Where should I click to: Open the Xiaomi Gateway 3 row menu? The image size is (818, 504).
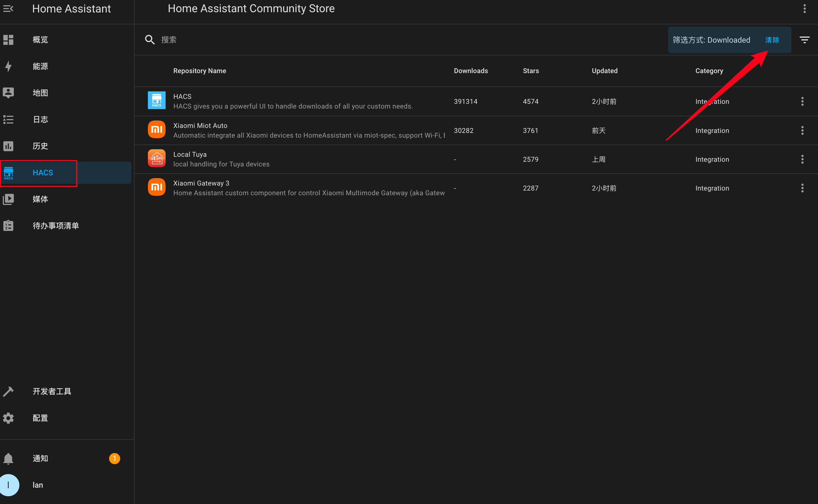tap(802, 188)
